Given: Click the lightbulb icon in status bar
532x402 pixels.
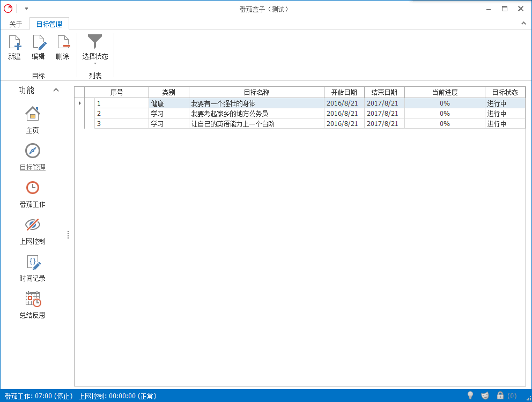Looking at the screenshot, I should coord(470,396).
